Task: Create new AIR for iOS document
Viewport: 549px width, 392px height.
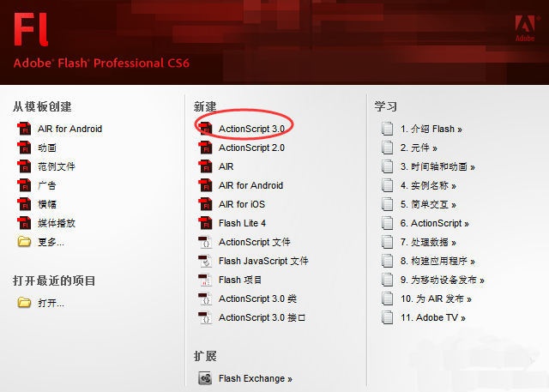Action: pos(242,204)
